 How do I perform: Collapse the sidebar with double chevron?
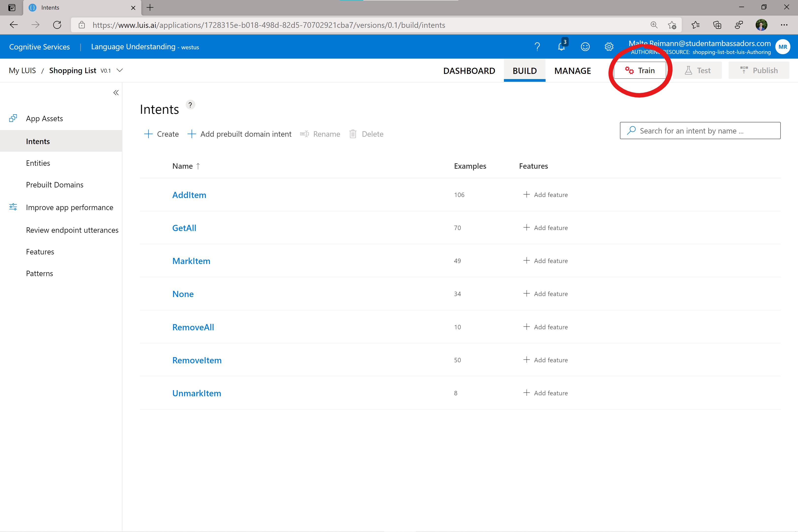coord(116,93)
